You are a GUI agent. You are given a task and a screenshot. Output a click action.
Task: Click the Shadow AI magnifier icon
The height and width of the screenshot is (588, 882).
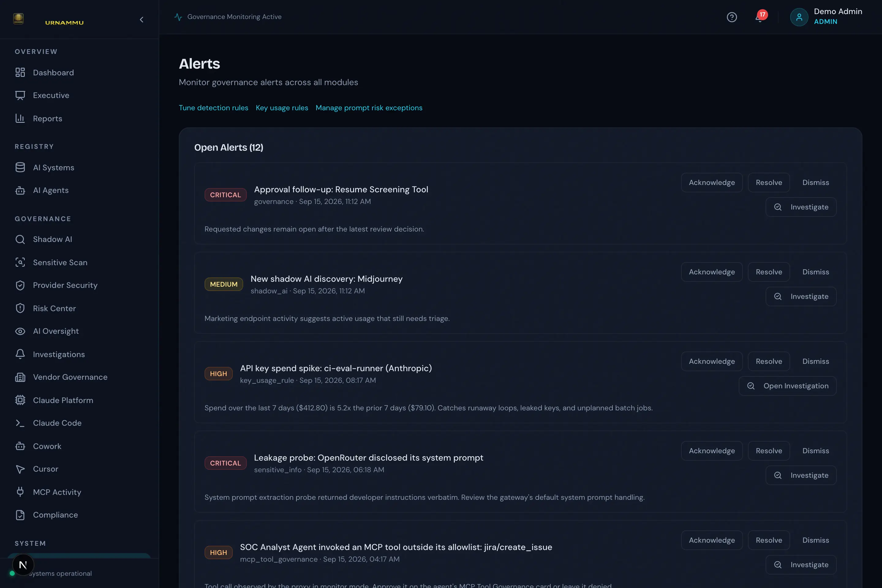pos(20,239)
